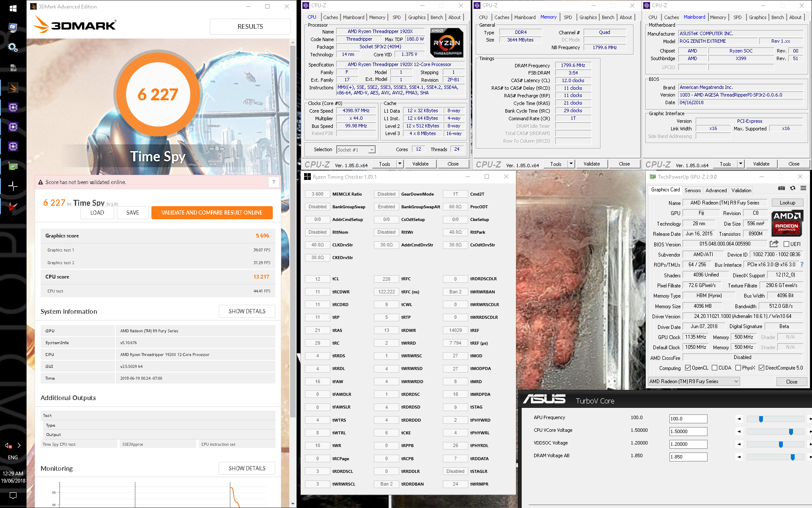Click the muted volume tray icon
The height and width of the screenshot is (508, 812).
point(8,445)
